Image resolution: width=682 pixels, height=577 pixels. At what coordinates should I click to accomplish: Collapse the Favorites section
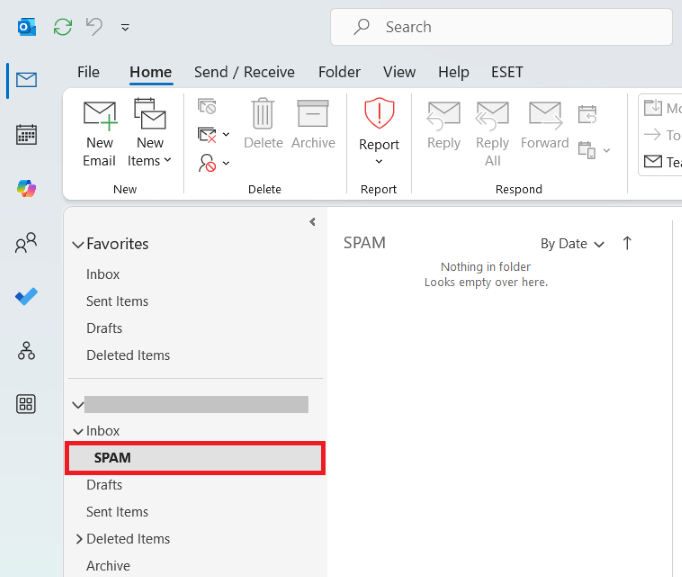(x=78, y=244)
